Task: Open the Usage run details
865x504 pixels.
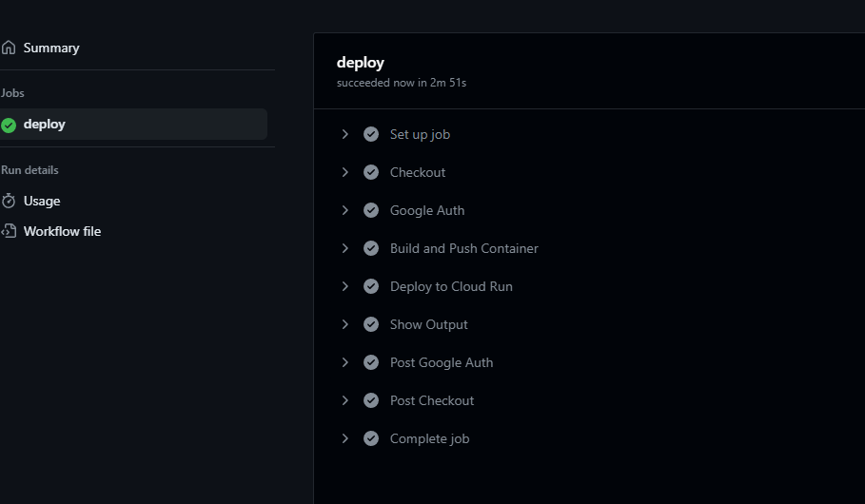Action: [42, 201]
